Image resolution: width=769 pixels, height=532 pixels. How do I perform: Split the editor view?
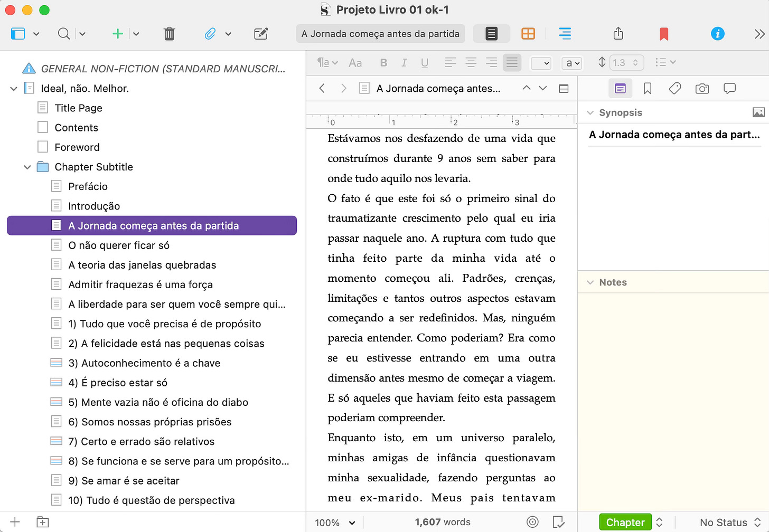click(x=564, y=89)
